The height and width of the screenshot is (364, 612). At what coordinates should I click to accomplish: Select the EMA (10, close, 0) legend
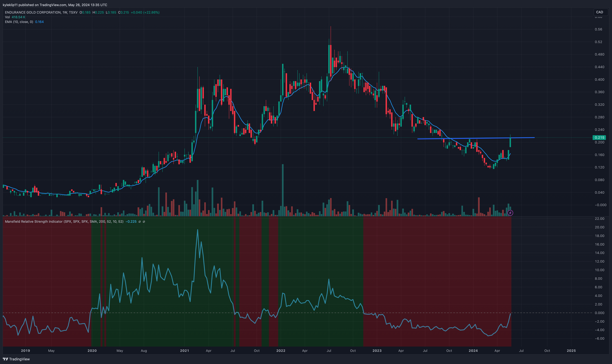point(19,22)
